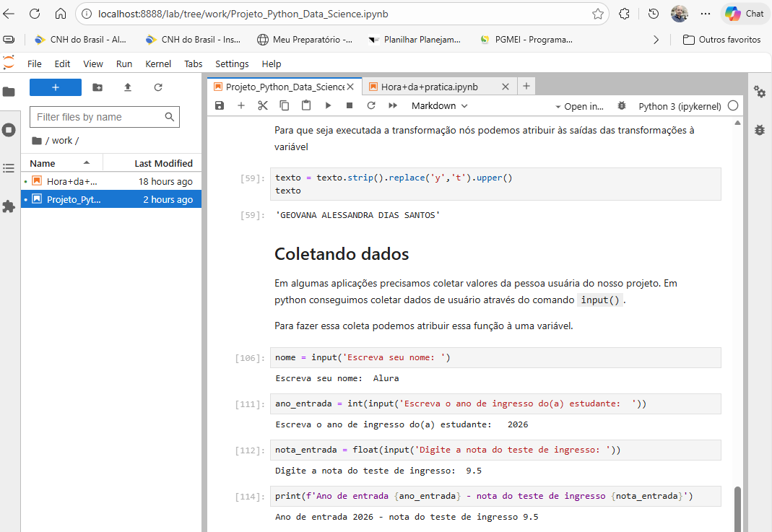Switch to the Hora+da+pratica.ipynb tab
The image size is (772, 532).
(x=429, y=87)
